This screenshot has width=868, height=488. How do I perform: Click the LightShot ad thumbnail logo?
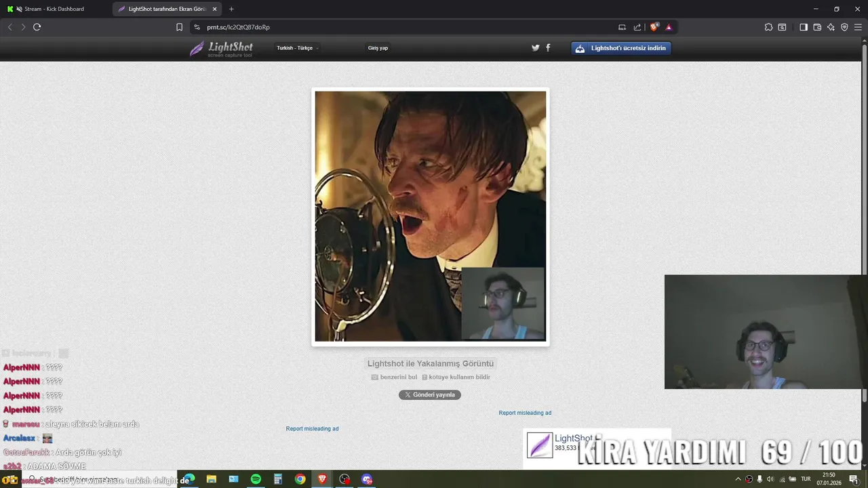pyautogui.click(x=540, y=445)
